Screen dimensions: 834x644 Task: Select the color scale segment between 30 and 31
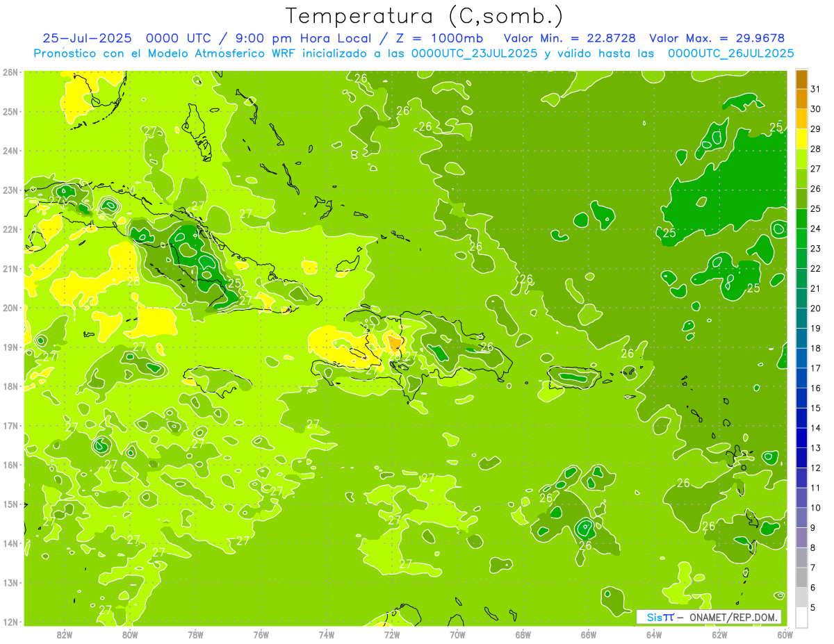tap(801, 99)
